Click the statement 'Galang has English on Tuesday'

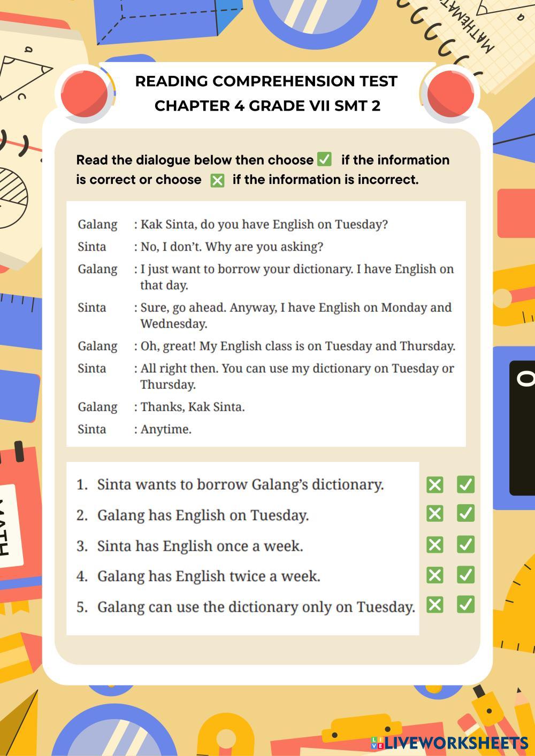(203, 515)
